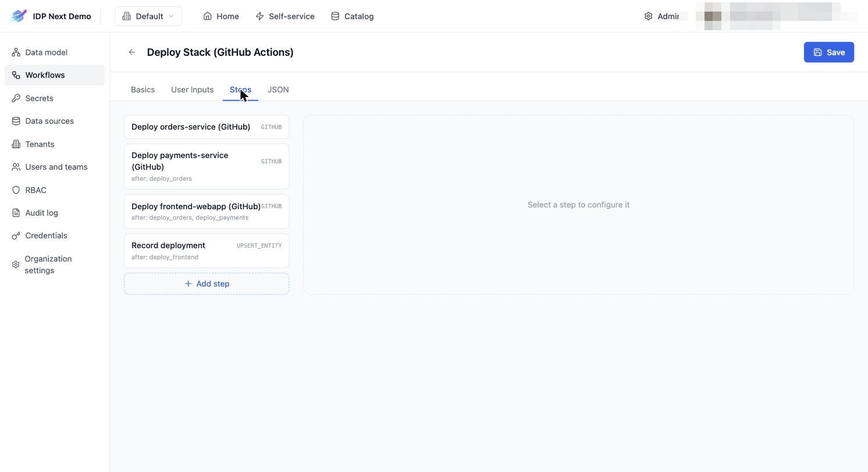
Task: Open Home in the top navigation
Action: click(x=221, y=16)
